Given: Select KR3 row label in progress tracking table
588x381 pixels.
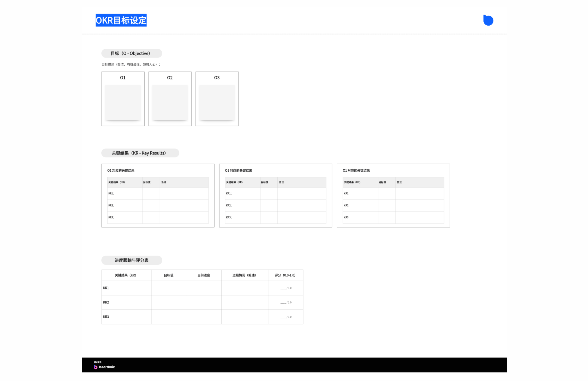Looking at the screenshot, I should pyautogui.click(x=106, y=317).
